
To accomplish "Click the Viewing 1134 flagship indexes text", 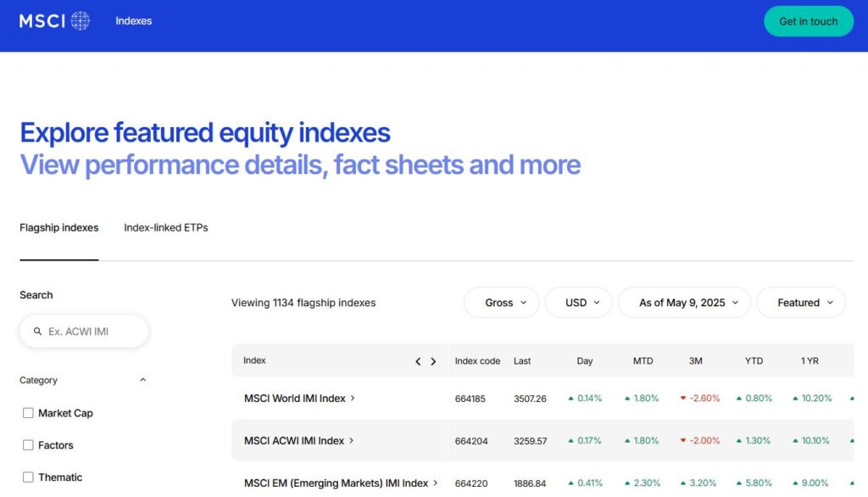I will [x=303, y=303].
